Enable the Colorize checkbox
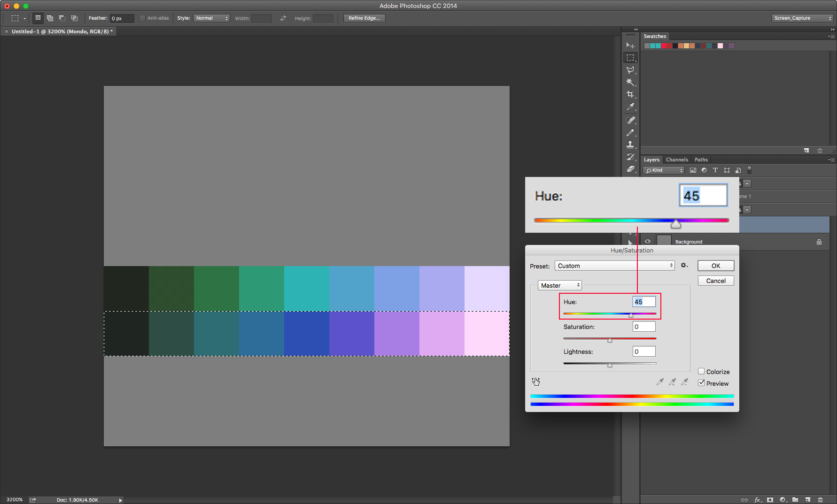The height and width of the screenshot is (504, 837). click(702, 371)
